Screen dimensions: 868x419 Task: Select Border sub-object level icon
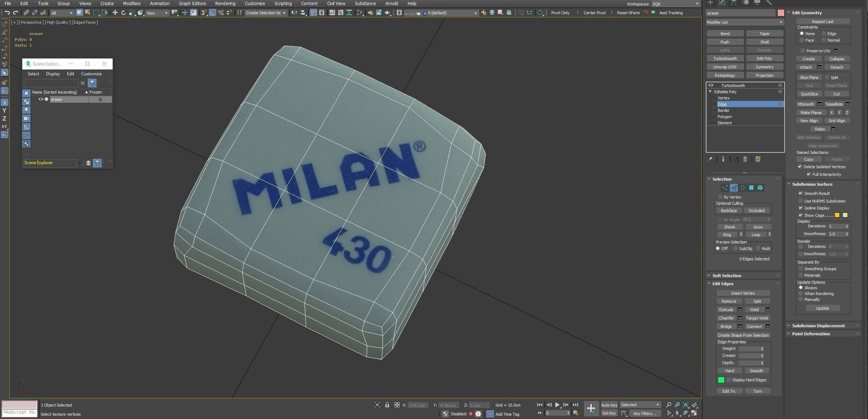[743, 188]
